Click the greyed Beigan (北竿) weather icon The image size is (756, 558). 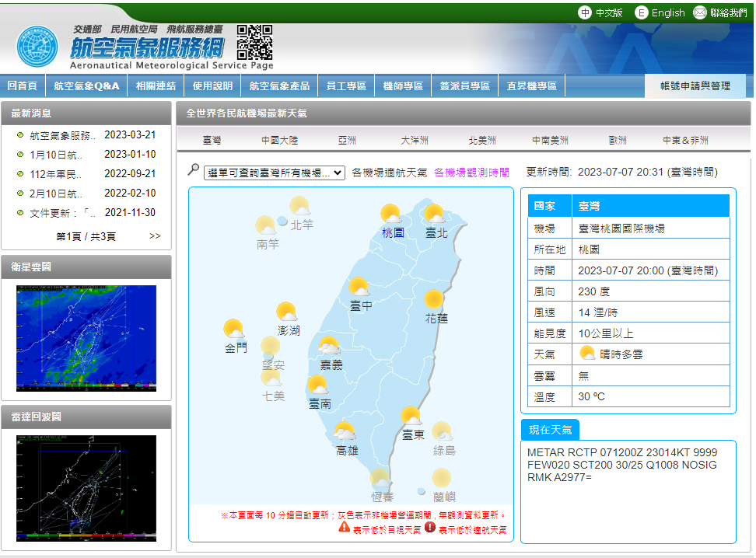point(300,206)
